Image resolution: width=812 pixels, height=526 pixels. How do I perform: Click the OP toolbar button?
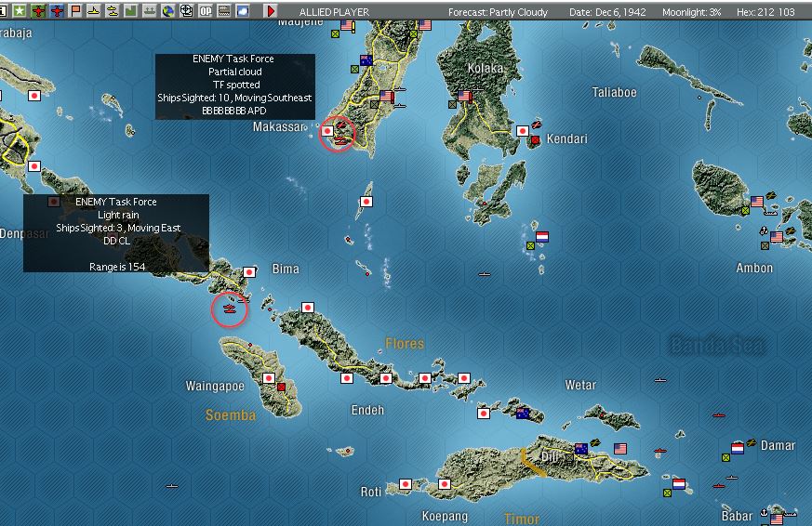(x=206, y=10)
